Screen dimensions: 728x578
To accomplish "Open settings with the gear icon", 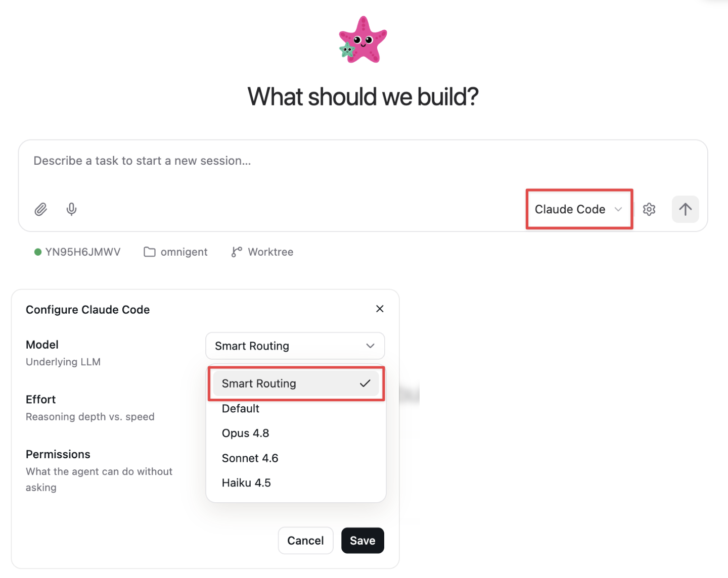I will pyautogui.click(x=649, y=209).
